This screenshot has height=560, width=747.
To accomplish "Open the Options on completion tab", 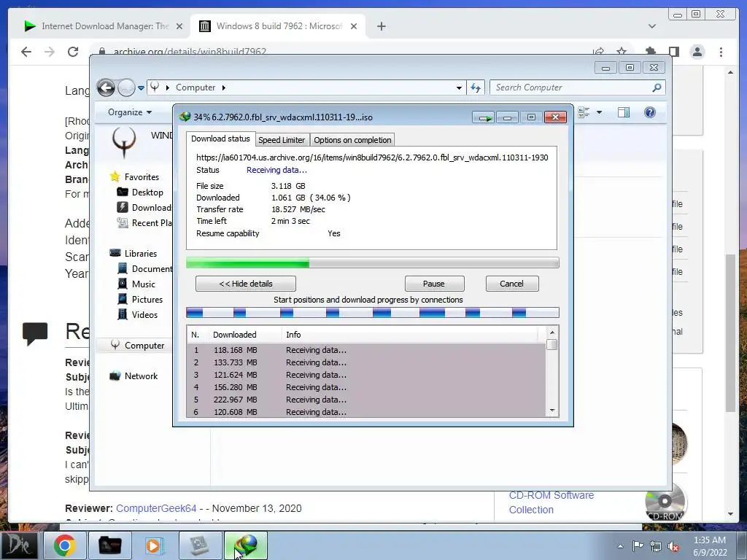I will (x=352, y=140).
